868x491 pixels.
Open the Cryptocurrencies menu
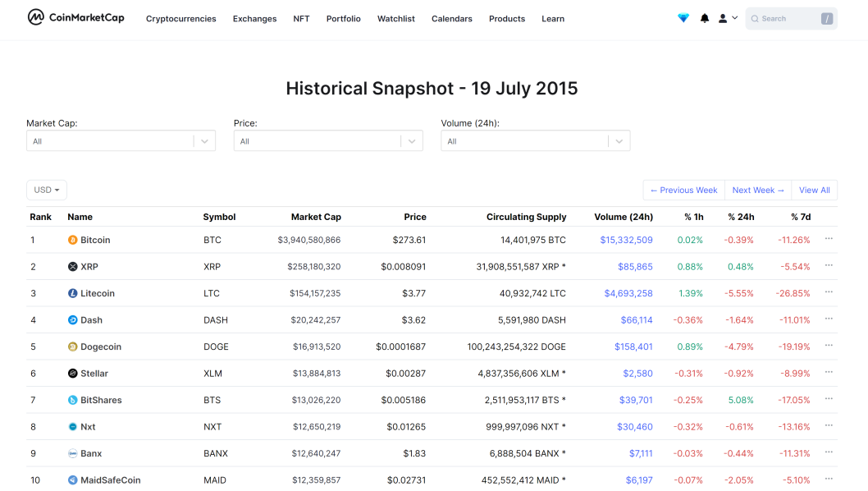[x=181, y=19]
